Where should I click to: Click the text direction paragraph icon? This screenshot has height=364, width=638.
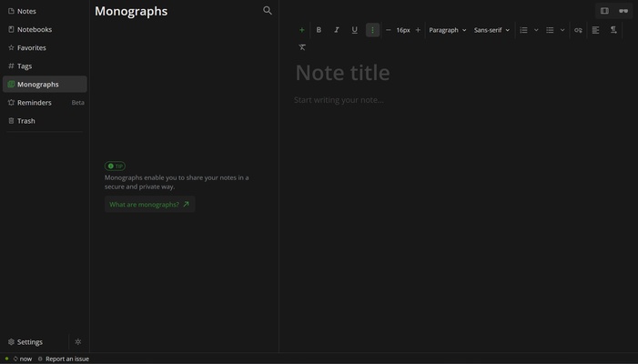click(x=613, y=30)
